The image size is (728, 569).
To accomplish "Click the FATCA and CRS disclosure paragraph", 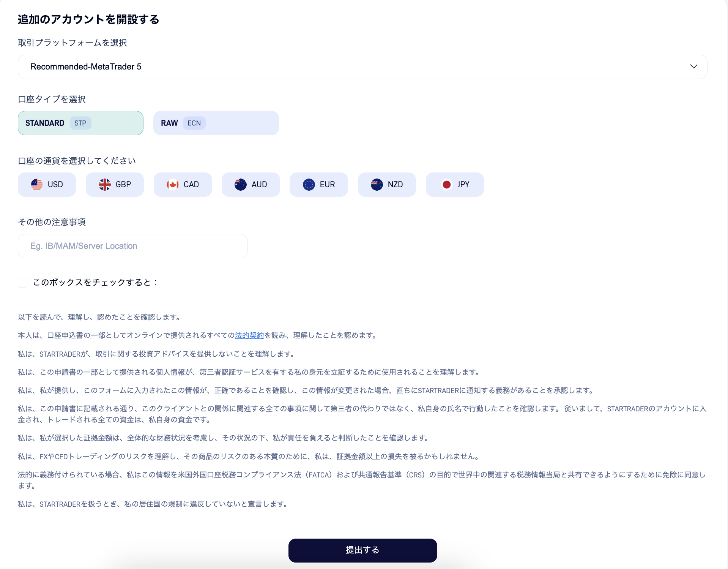I will click(x=362, y=480).
